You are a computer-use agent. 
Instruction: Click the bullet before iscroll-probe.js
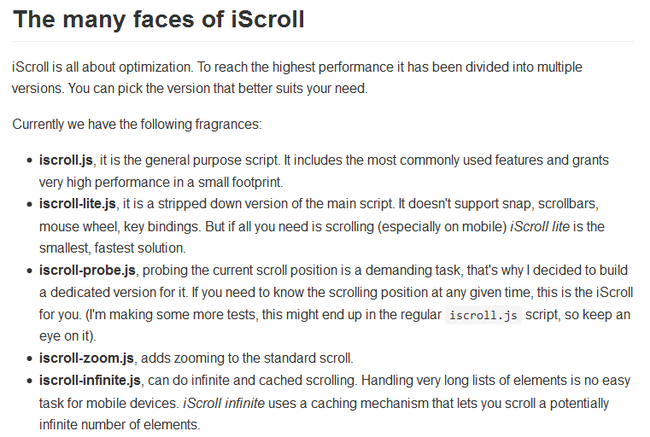coord(29,270)
